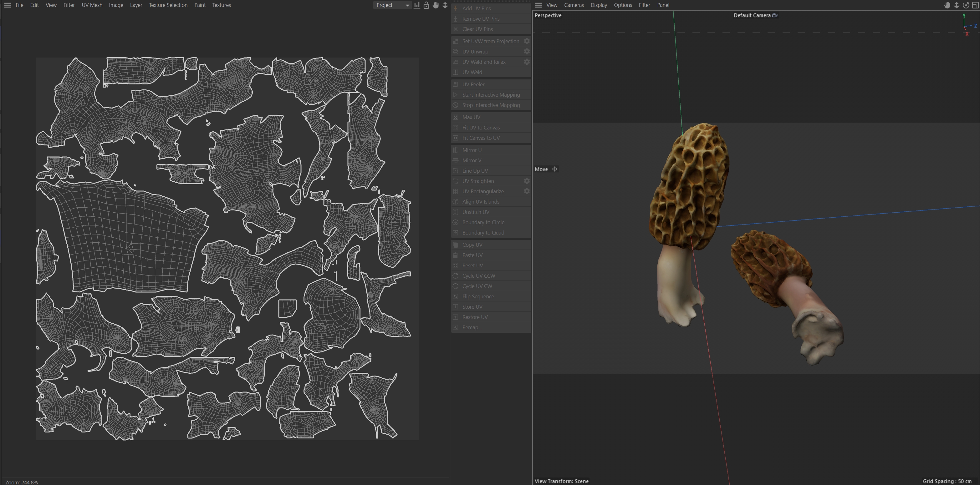Click the Fit UV to Canvas button

pos(481,127)
